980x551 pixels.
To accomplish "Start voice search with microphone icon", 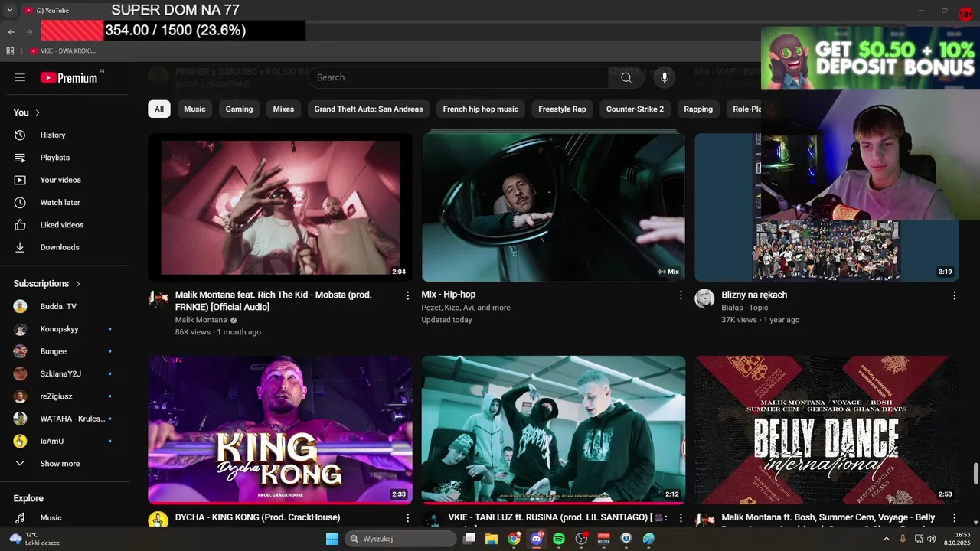I will (x=665, y=77).
